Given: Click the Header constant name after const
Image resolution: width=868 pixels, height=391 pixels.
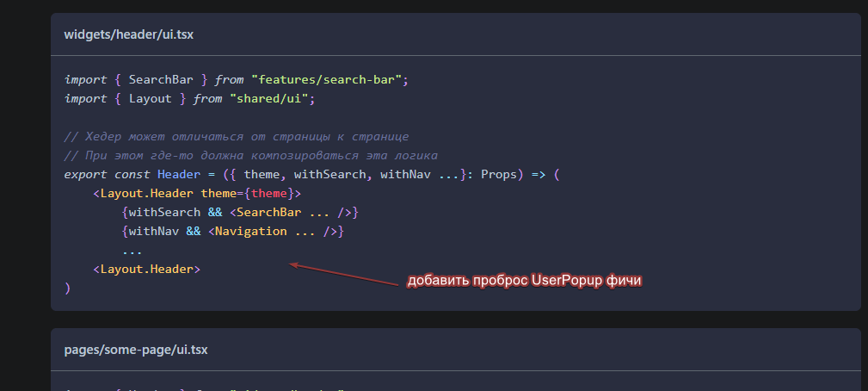Looking at the screenshot, I should 179,175.
